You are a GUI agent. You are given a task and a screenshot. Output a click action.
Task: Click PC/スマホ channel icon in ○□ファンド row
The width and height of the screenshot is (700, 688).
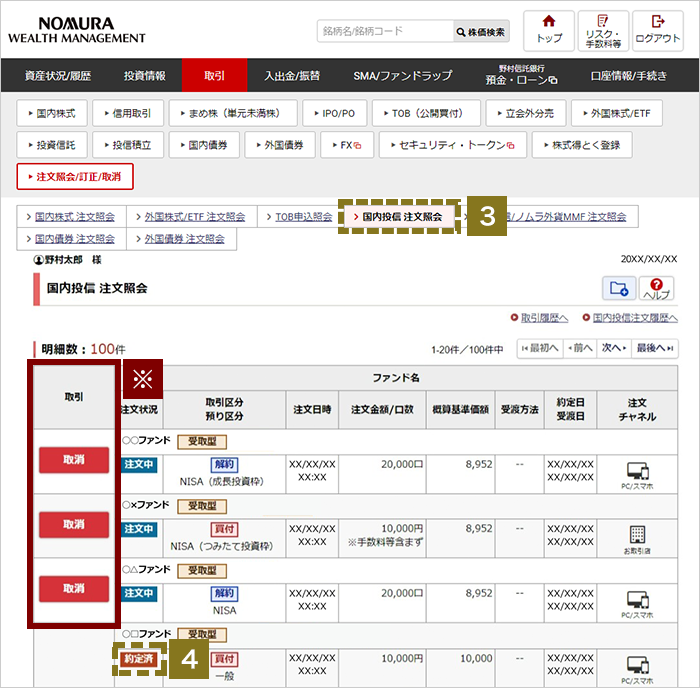[637, 669]
